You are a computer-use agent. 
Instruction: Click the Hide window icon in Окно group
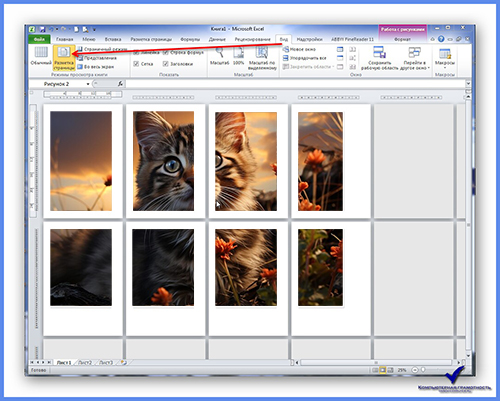(340, 58)
